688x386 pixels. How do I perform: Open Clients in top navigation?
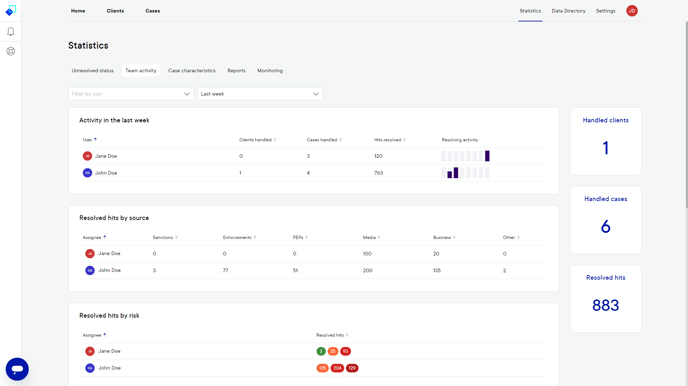click(x=115, y=11)
